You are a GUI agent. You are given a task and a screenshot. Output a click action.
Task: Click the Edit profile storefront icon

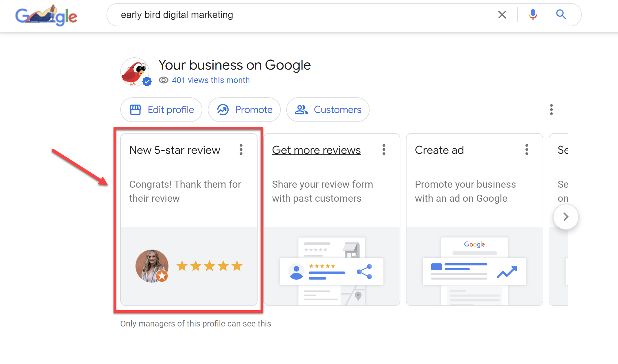click(x=135, y=110)
